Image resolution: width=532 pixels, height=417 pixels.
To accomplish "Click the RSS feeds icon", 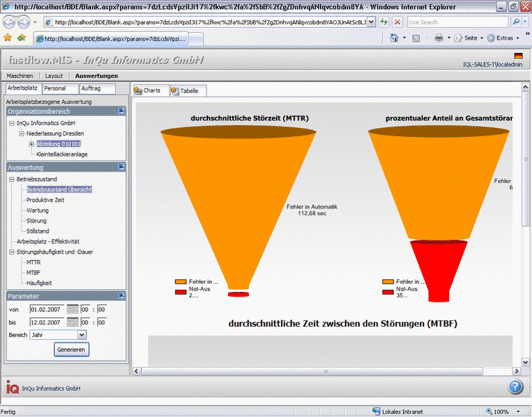I will pos(416,38).
